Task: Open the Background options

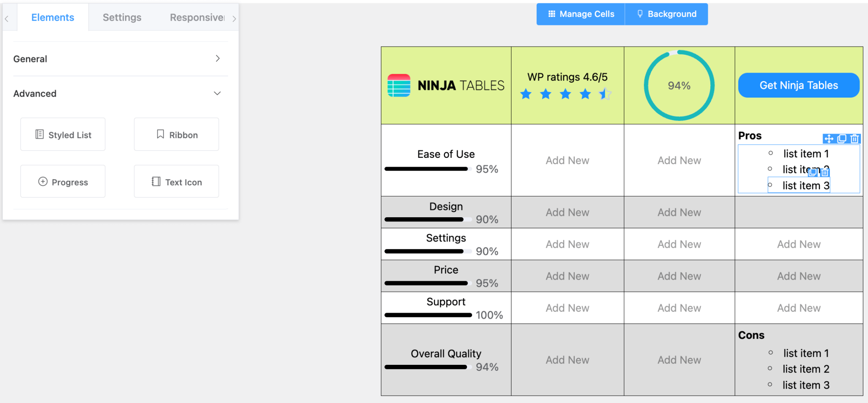Action: click(667, 14)
